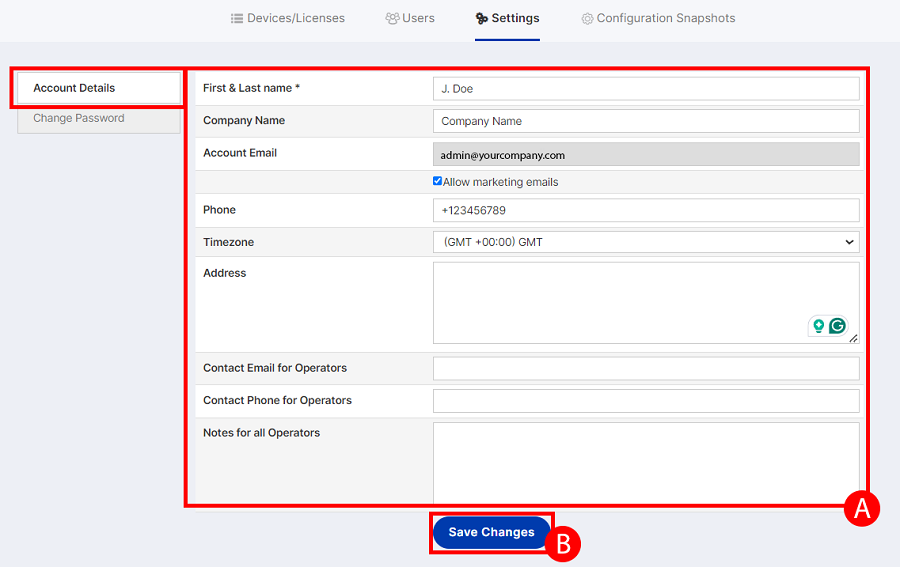
Task: Click into the Phone number field
Action: point(645,210)
